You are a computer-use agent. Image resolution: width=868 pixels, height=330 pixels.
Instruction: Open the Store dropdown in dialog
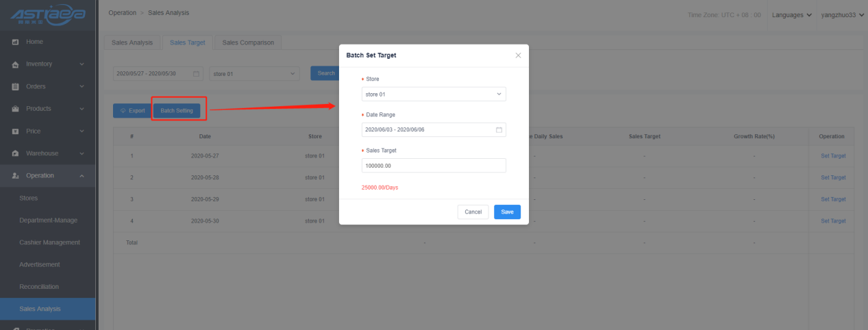(x=433, y=94)
